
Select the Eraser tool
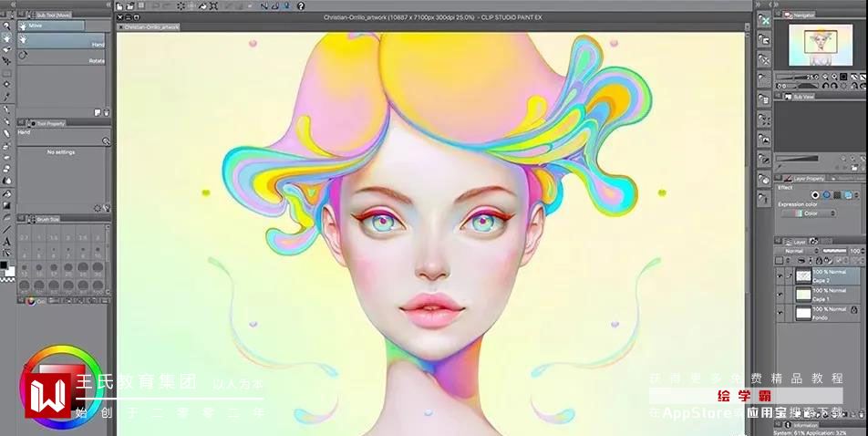pos(6,169)
